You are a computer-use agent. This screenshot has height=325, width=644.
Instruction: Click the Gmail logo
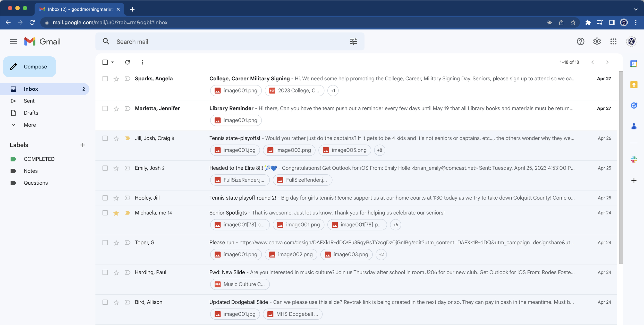tap(42, 41)
